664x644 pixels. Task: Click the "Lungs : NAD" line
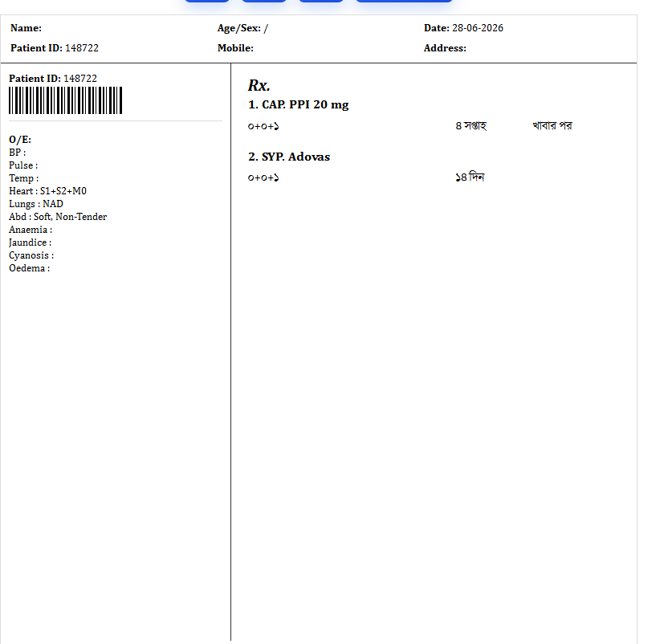click(36, 204)
